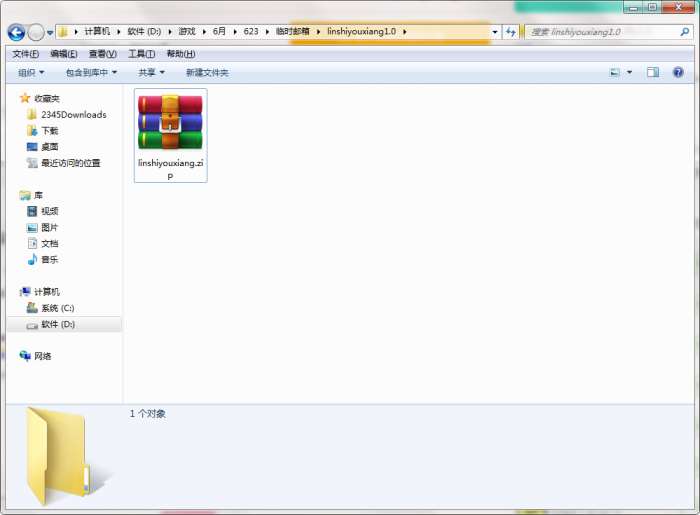The image size is (700, 515).
Task: Select 网络 in navigation pane
Action: pyautogui.click(x=42, y=356)
